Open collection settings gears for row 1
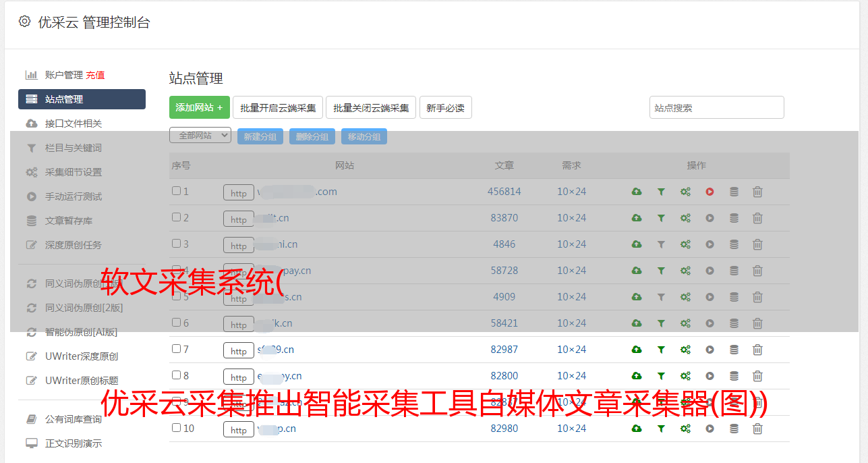The height and width of the screenshot is (463, 868). click(x=685, y=192)
